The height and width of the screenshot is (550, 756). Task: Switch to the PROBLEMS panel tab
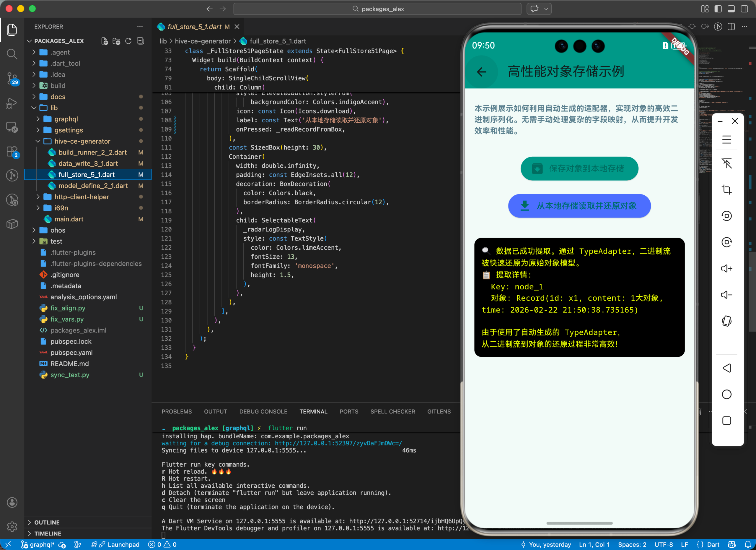(x=177, y=411)
